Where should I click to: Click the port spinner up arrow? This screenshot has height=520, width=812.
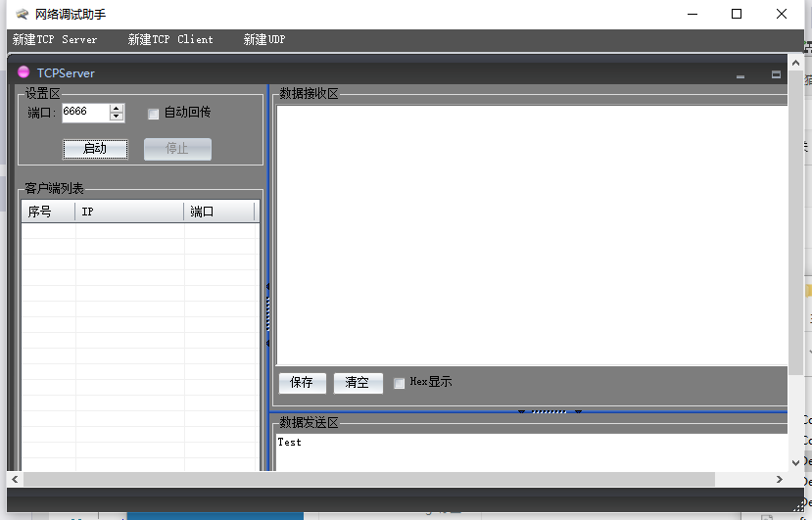117,108
